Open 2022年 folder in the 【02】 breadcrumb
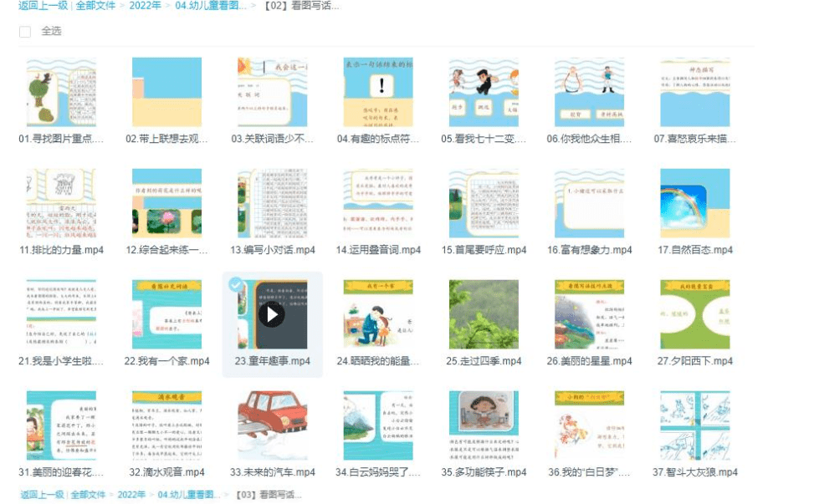This screenshot has height=504, width=814. tap(145, 6)
